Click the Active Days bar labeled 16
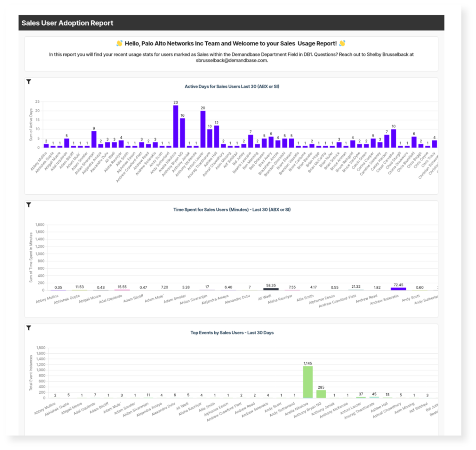Screen dimensions: 476x450 (x=182, y=133)
